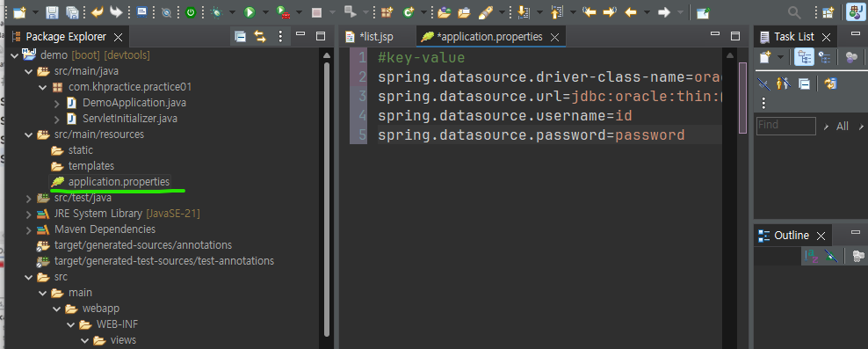Click the Open Task folder icon
868x349 pixels.
464,12
